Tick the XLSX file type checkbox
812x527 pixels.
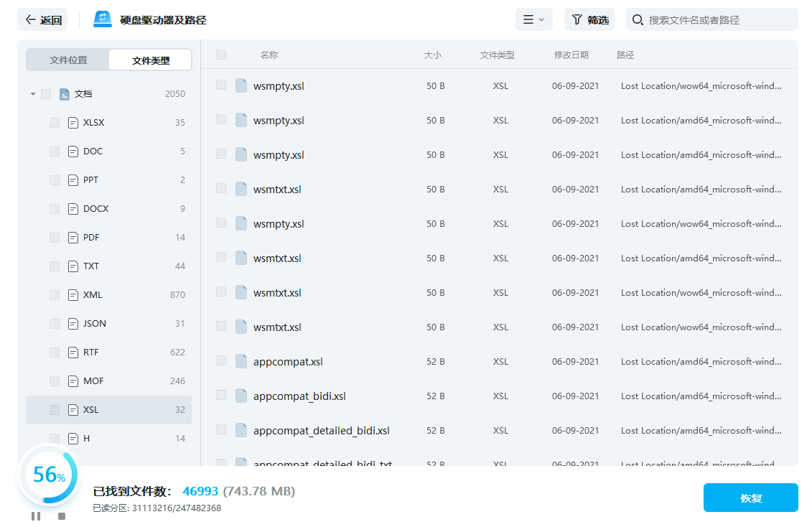click(55, 123)
